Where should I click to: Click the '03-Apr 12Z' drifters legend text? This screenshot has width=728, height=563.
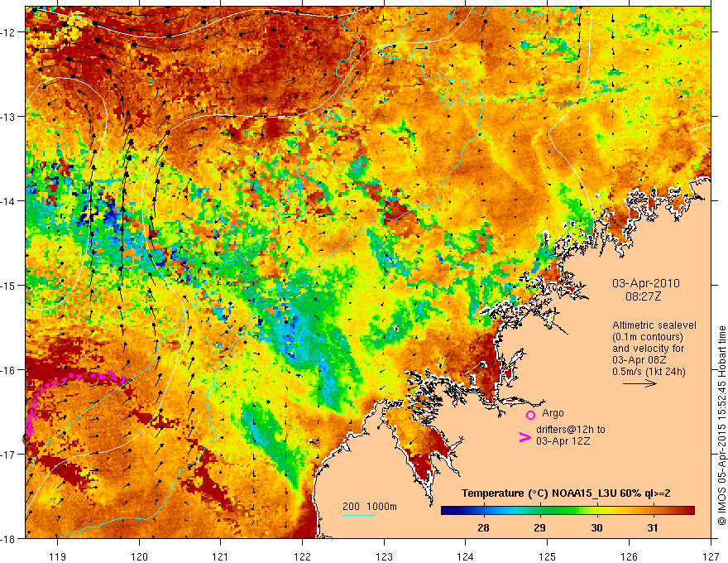(563, 441)
